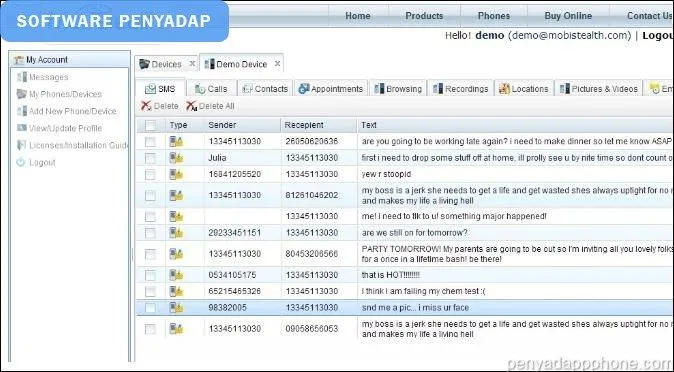Open the Home menu item

(x=358, y=16)
